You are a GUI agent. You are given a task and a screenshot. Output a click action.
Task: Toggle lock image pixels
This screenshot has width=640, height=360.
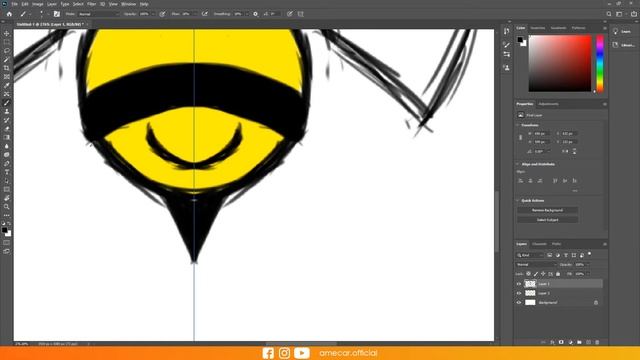[x=536, y=274]
